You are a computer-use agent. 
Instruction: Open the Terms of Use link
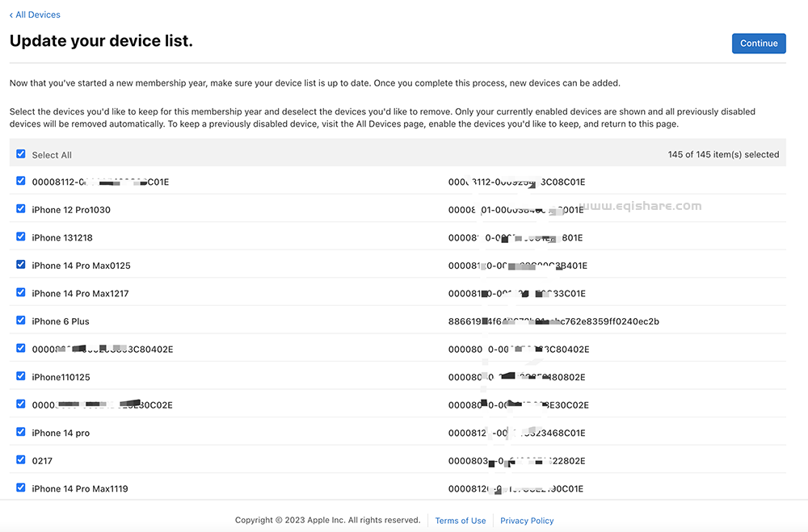pyautogui.click(x=461, y=521)
